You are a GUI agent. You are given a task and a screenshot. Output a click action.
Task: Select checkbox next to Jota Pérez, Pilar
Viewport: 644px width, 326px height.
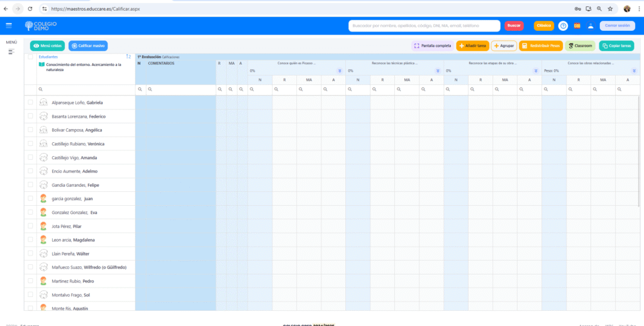click(30, 225)
